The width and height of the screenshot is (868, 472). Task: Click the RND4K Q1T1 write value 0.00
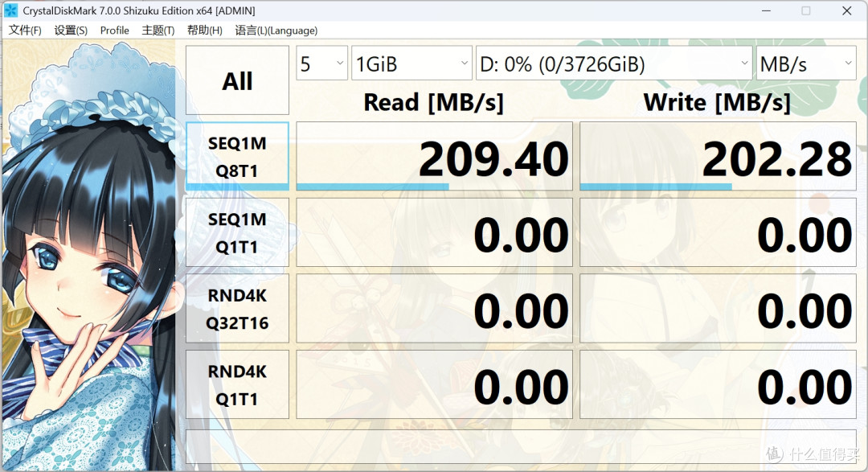pos(718,384)
